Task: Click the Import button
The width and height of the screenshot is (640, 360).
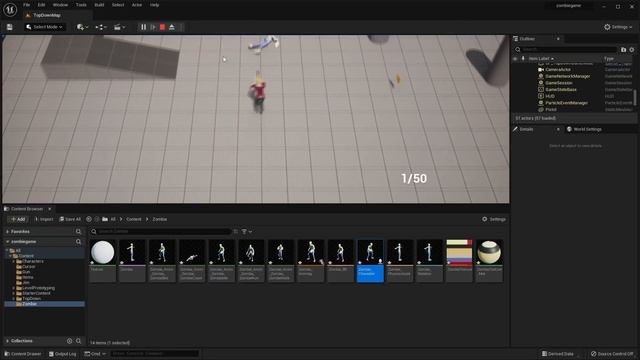Action: click(x=44, y=219)
